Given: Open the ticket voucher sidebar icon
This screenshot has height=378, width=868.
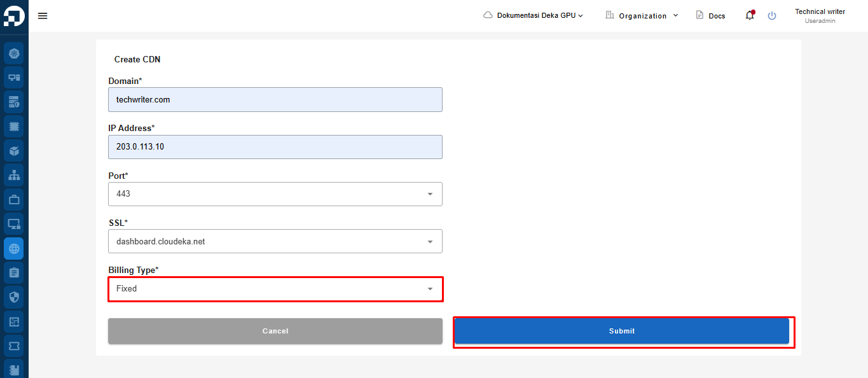Looking at the screenshot, I should tap(14, 346).
